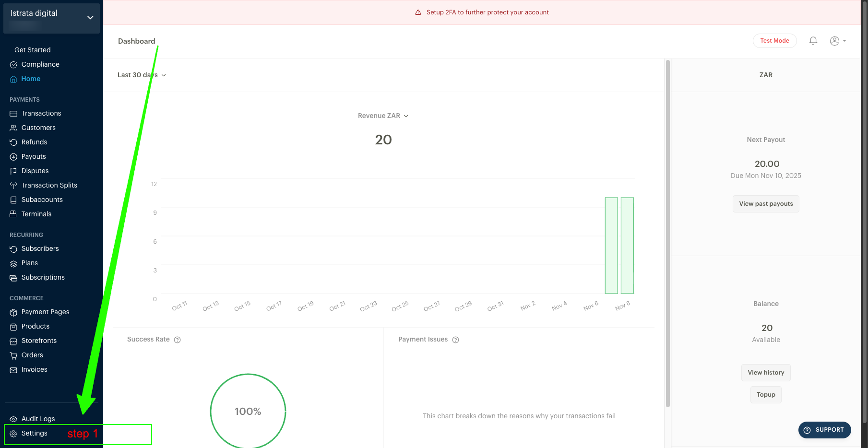Toggle Test Mode switch
Image resolution: width=868 pixels, height=448 pixels.
pyautogui.click(x=774, y=41)
